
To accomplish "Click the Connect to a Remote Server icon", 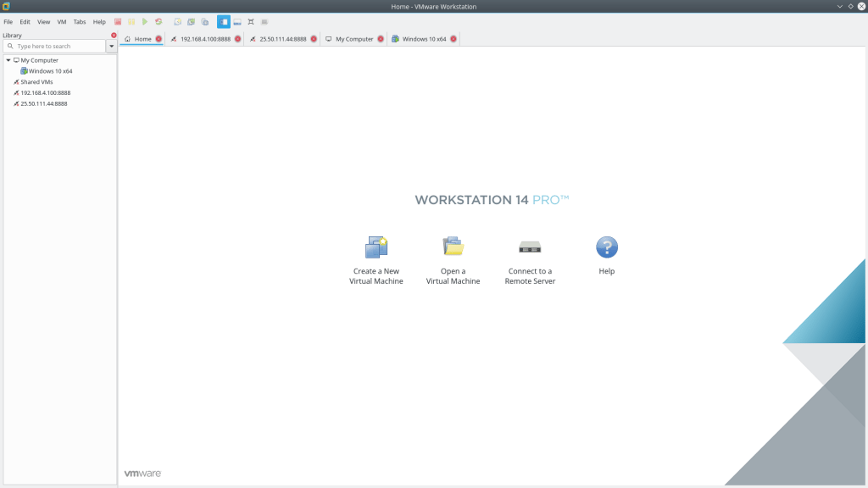I will point(530,247).
